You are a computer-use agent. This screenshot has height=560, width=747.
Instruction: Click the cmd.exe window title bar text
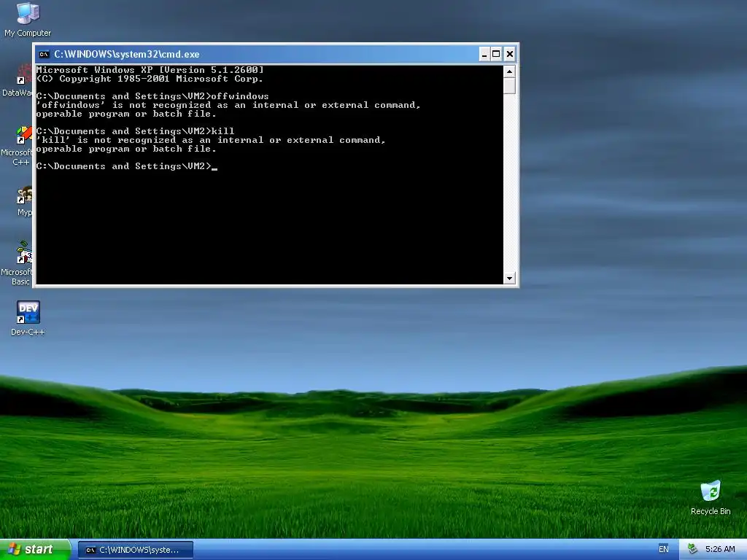(127, 54)
